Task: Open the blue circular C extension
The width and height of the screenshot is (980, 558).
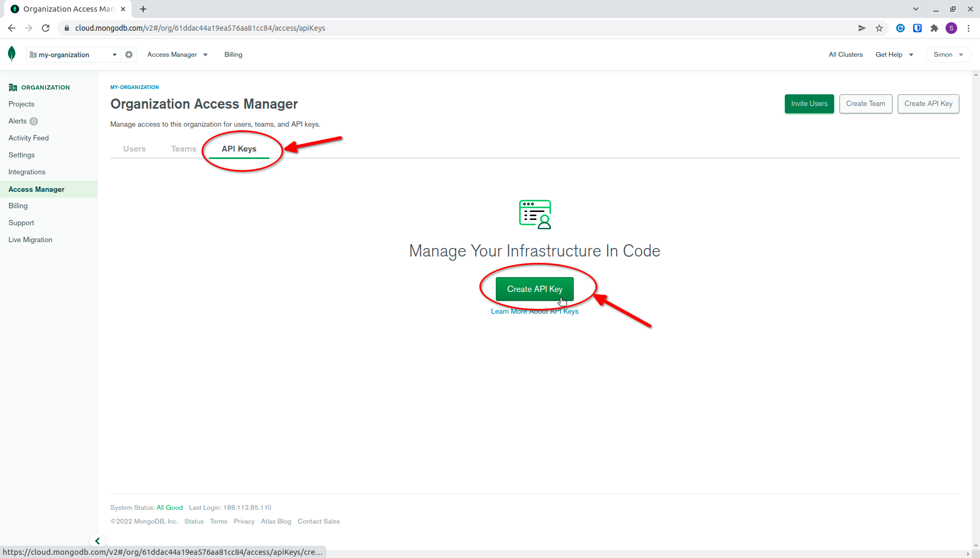Action: (x=900, y=28)
